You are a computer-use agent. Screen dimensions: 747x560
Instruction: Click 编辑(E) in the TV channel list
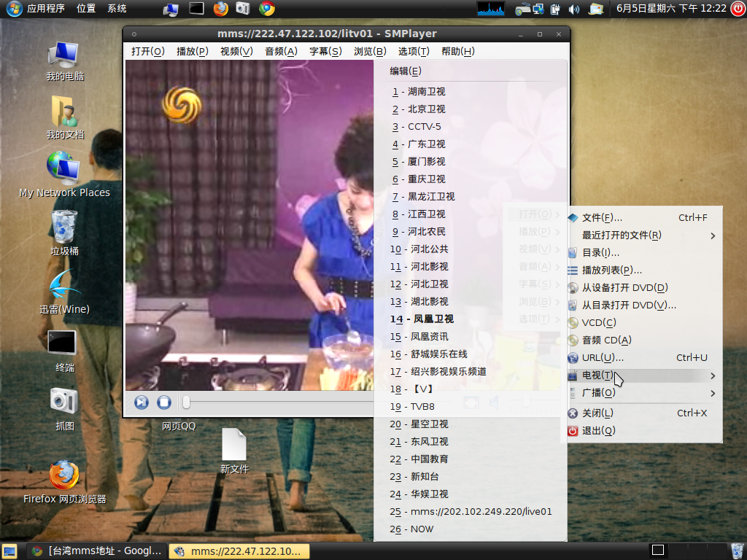click(x=471, y=71)
